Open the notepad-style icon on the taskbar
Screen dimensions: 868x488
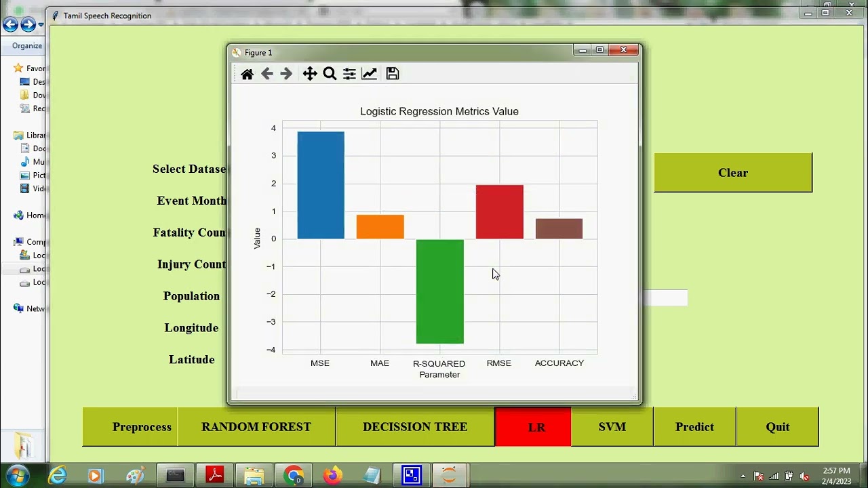point(372,476)
